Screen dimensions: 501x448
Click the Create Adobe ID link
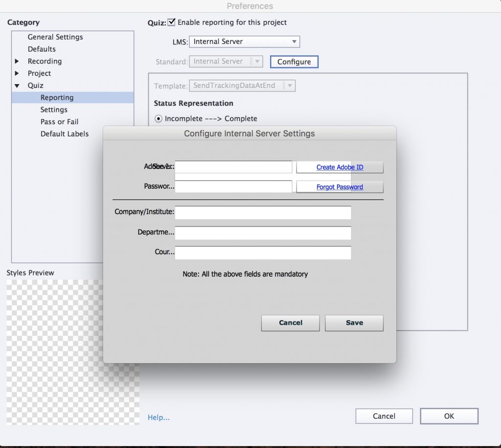[x=340, y=167]
